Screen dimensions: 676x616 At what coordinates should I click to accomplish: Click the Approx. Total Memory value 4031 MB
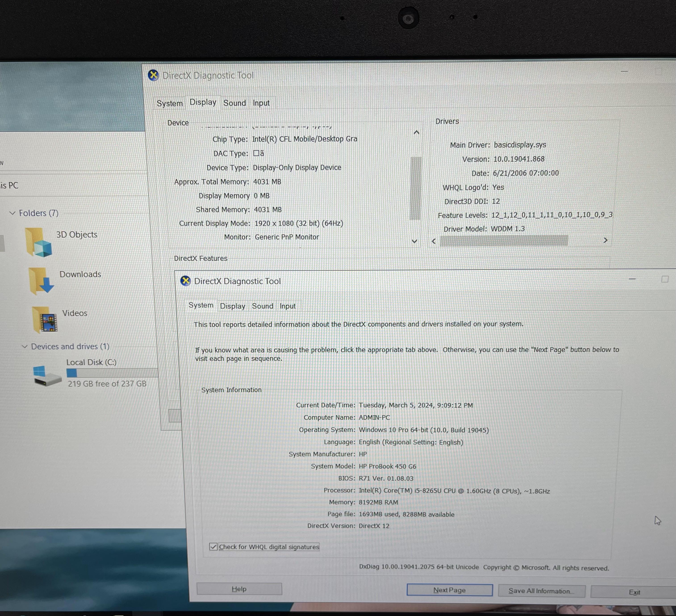(x=267, y=182)
